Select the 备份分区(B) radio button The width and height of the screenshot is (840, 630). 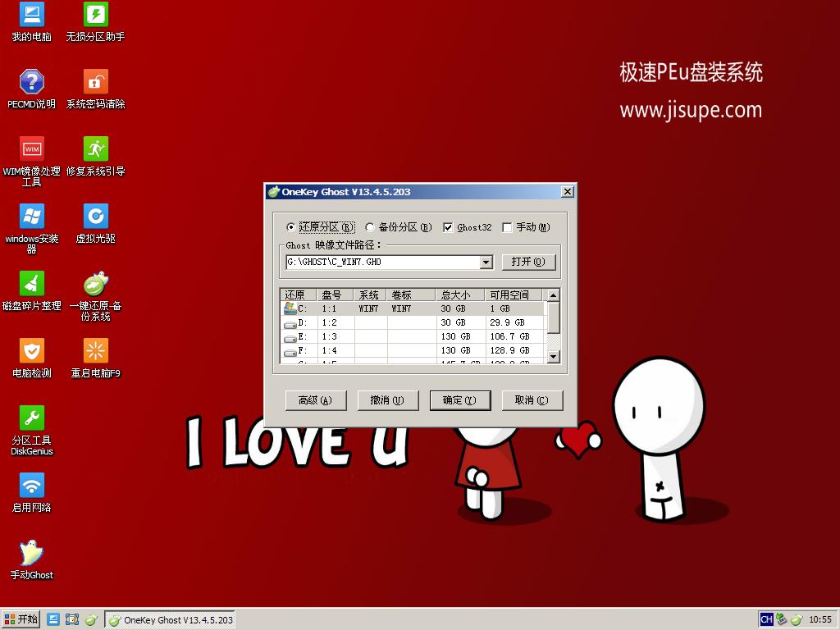pyautogui.click(x=370, y=227)
